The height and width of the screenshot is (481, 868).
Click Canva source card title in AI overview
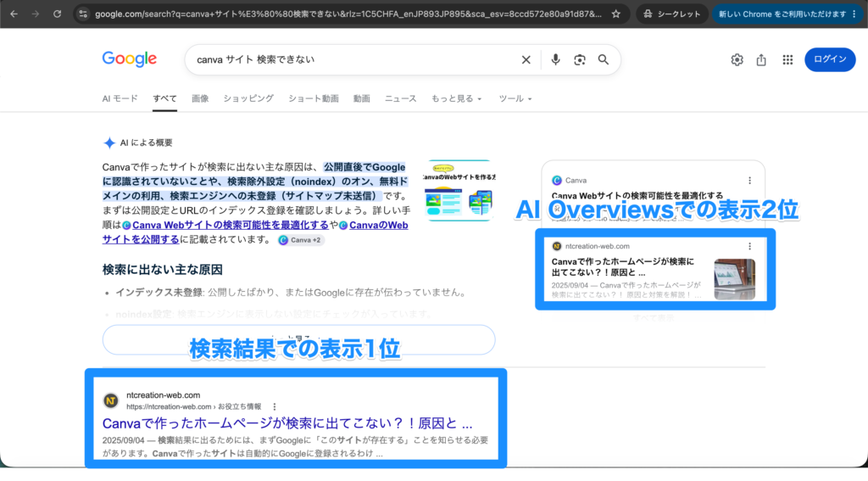pos(637,196)
